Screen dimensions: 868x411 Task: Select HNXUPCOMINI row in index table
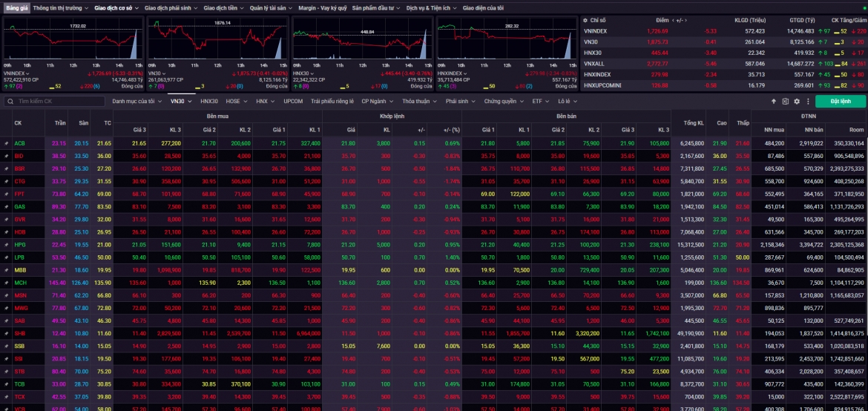tap(723, 85)
